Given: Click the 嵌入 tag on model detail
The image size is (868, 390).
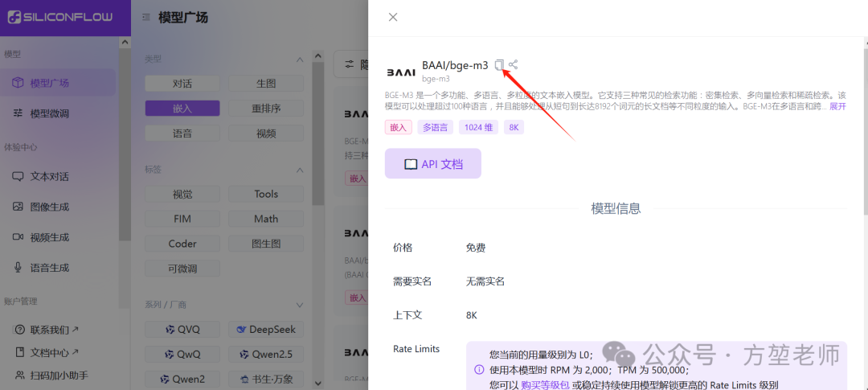Looking at the screenshot, I should [398, 127].
